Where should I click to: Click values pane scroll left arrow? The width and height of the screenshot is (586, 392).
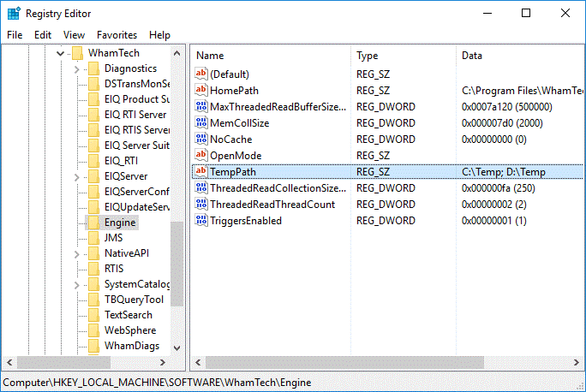198,362
